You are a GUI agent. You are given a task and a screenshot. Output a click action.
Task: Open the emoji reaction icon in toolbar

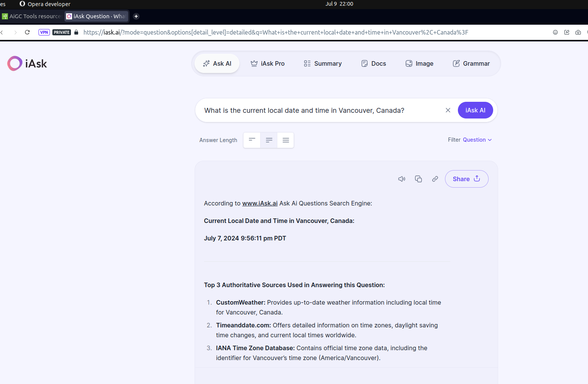(555, 32)
